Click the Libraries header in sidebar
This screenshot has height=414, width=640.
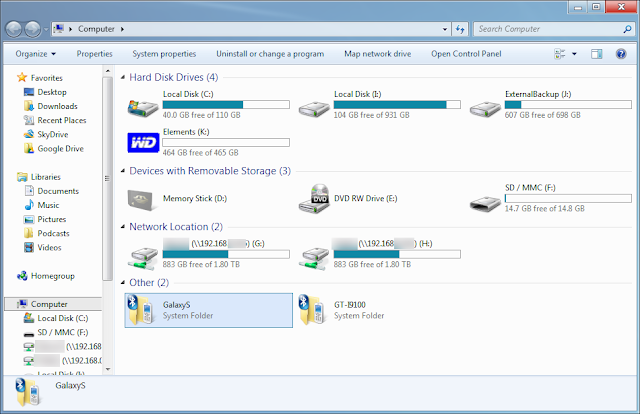(46, 177)
